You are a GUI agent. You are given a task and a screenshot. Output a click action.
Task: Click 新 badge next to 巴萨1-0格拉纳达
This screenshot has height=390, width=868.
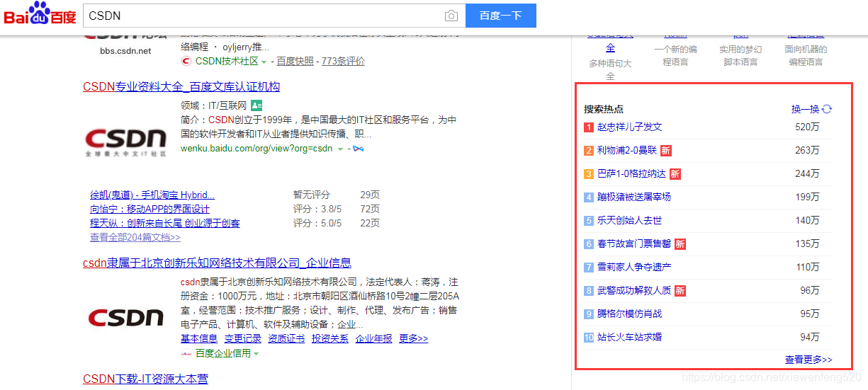pyautogui.click(x=675, y=174)
